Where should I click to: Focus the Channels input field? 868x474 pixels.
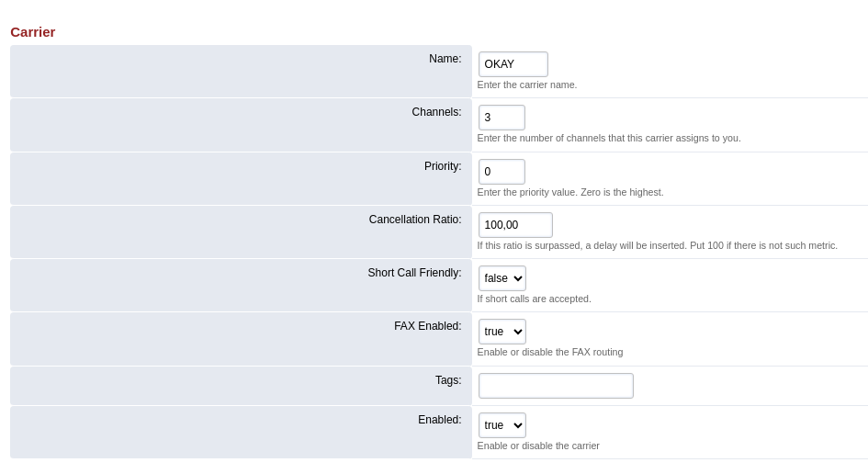point(502,118)
